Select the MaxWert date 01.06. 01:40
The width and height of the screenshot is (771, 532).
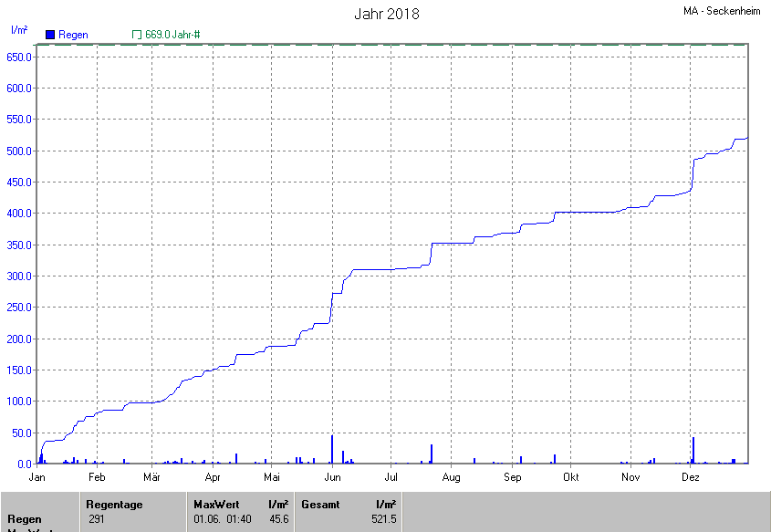[222, 519]
